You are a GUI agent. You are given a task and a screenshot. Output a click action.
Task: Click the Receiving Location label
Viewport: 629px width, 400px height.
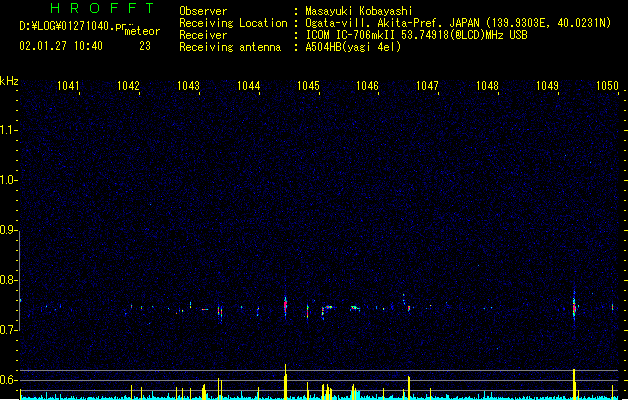[x=233, y=23]
